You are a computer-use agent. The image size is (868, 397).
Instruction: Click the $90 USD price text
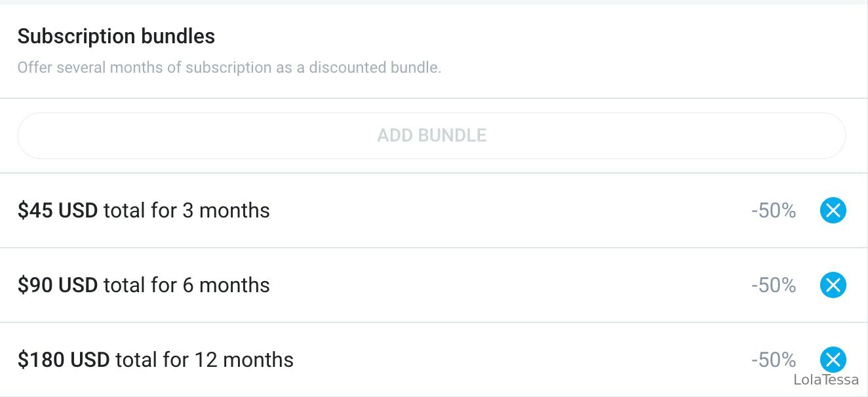click(x=58, y=285)
